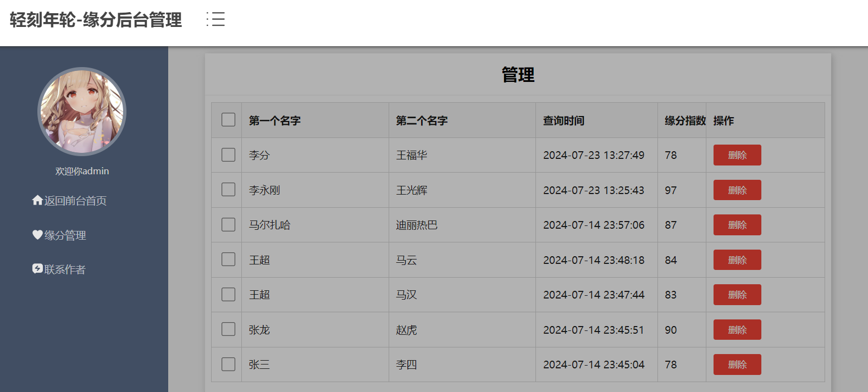The image size is (868, 392).
Task: Click the 查询时间 column header
Action: click(563, 120)
